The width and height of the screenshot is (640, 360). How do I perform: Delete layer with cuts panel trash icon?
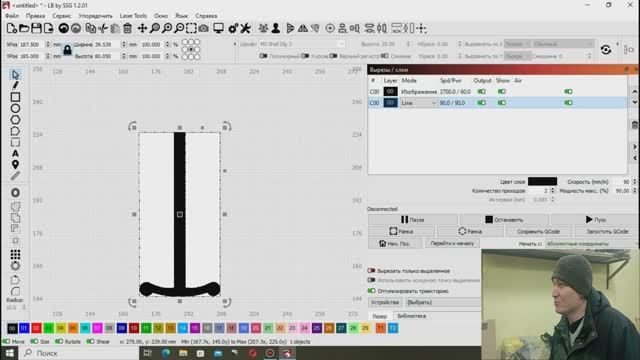pyautogui.click(x=635, y=124)
